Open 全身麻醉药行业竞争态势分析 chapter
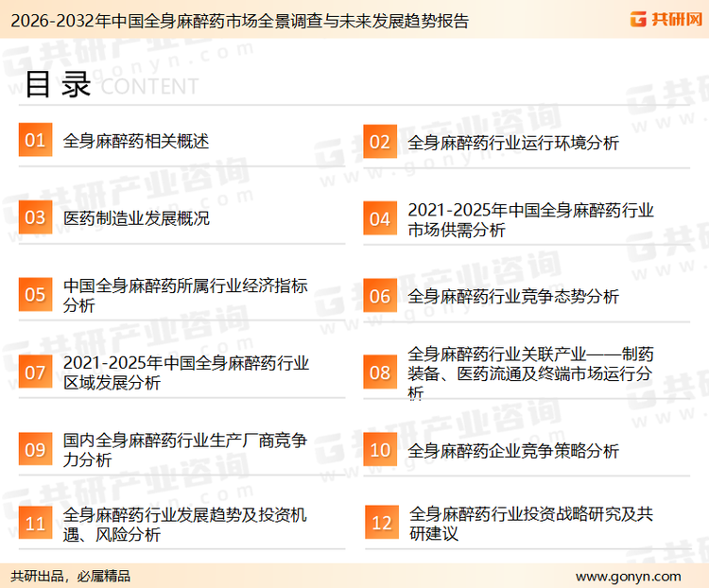Image resolution: width=709 pixels, height=588 pixels. (513, 296)
